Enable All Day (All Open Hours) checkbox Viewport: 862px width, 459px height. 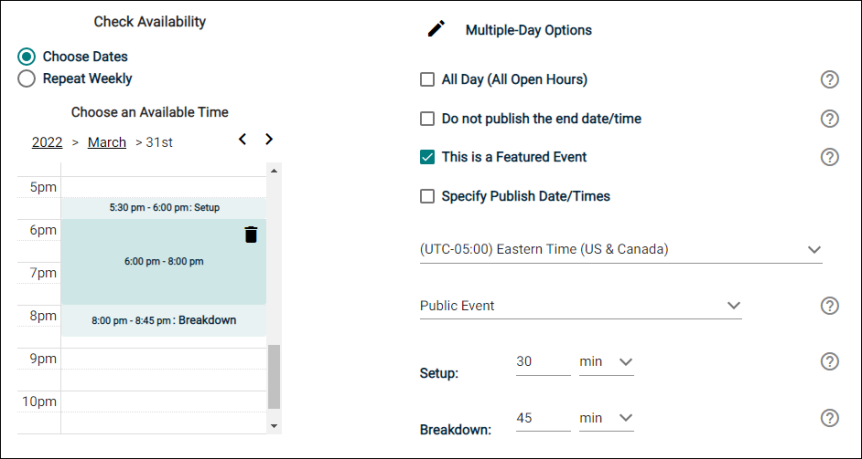pyautogui.click(x=428, y=80)
